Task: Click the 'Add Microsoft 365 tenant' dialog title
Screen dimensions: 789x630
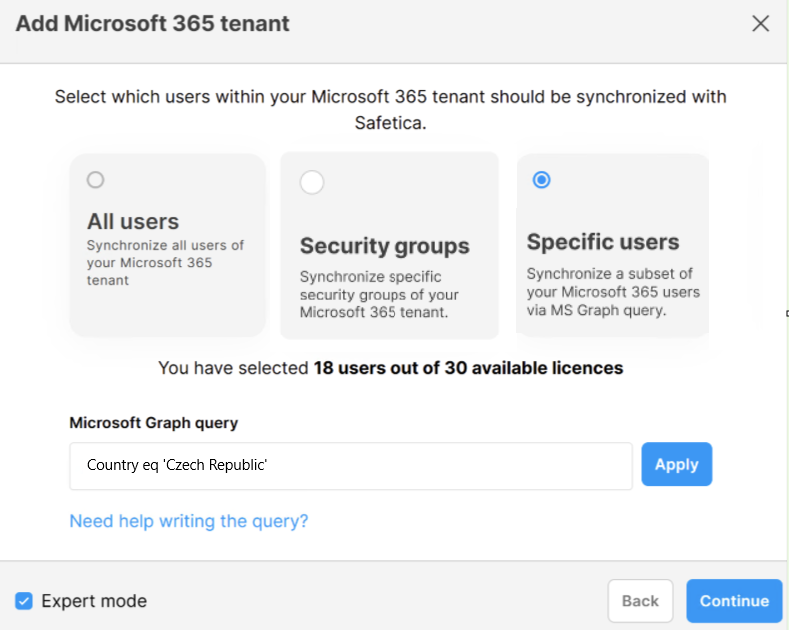Action: tap(152, 24)
